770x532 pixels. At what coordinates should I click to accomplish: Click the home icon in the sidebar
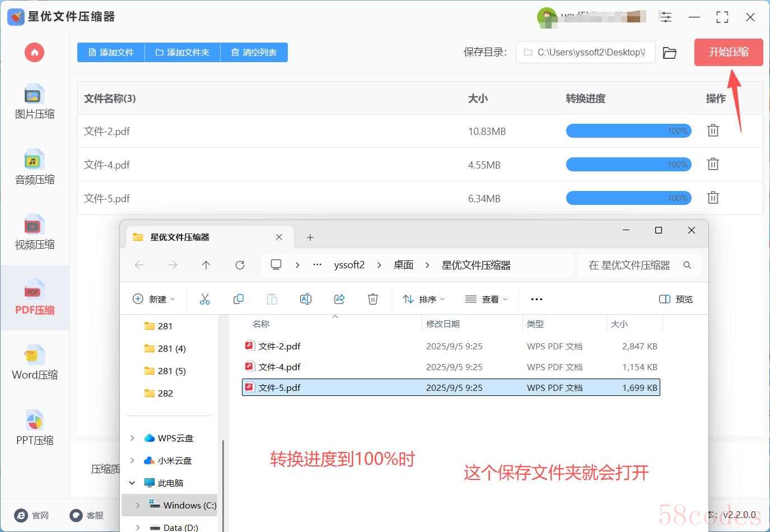(x=34, y=53)
